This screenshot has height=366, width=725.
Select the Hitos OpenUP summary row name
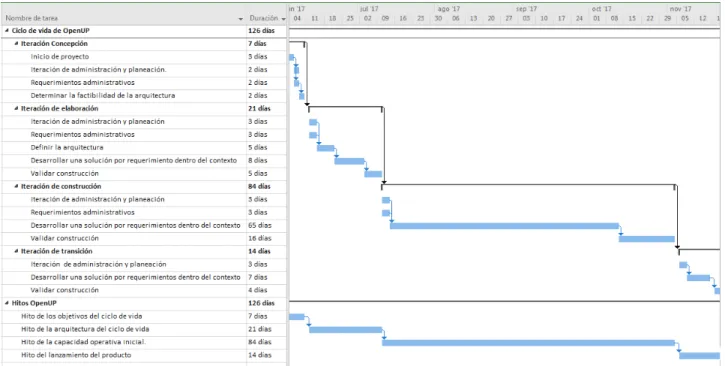34,303
